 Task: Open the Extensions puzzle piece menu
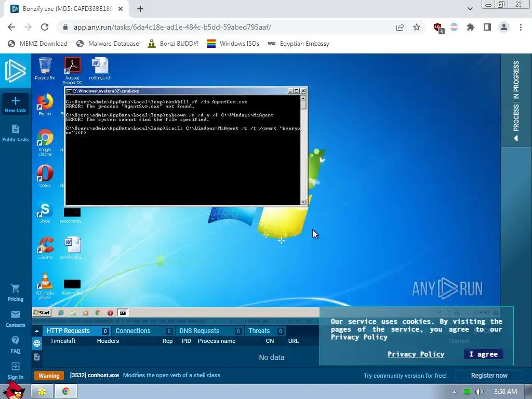[x=471, y=27]
